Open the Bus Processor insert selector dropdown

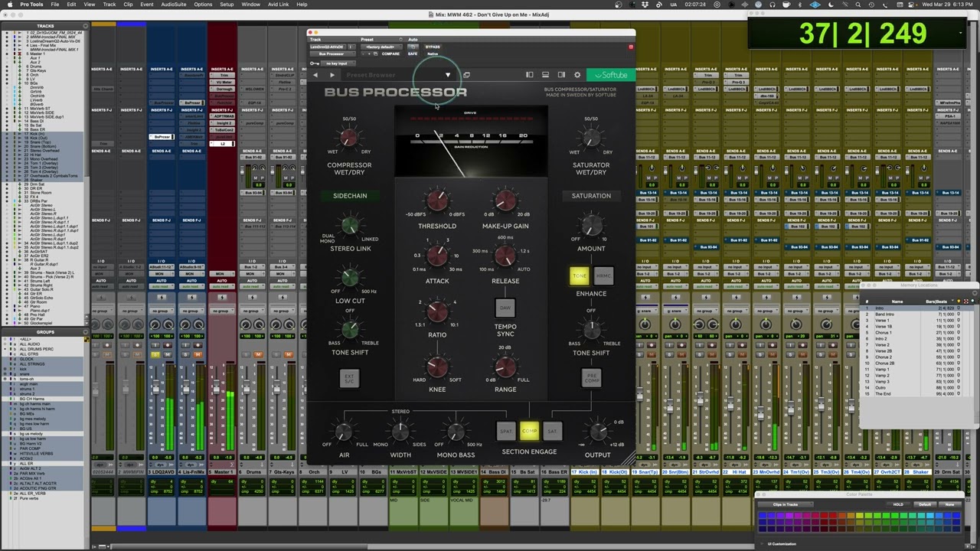(x=332, y=54)
